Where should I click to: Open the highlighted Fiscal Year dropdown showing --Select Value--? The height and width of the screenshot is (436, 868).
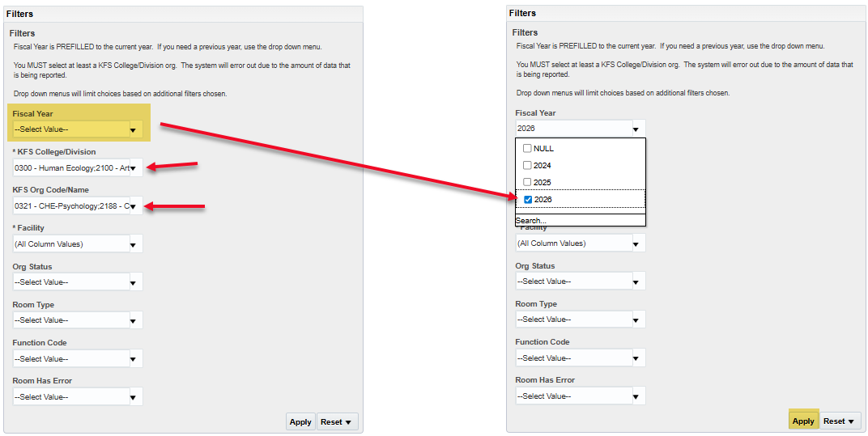click(133, 129)
